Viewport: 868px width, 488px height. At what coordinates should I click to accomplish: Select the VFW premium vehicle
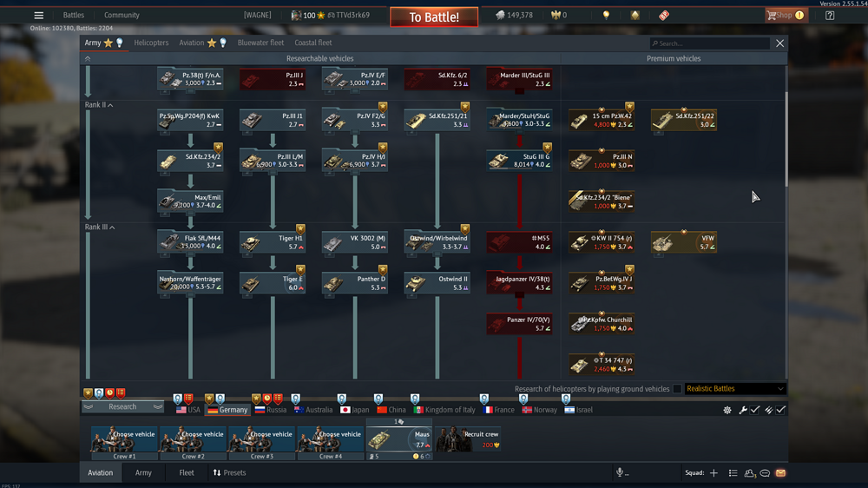pos(684,242)
